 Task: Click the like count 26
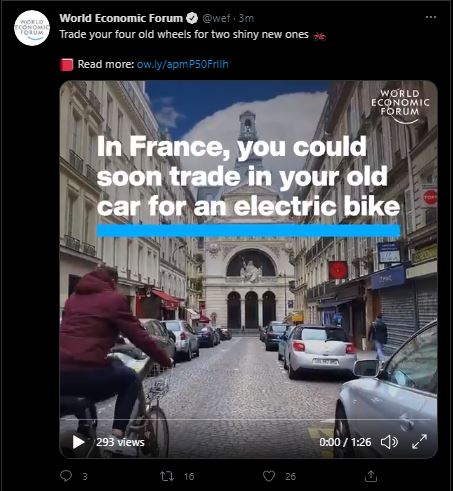[290, 476]
